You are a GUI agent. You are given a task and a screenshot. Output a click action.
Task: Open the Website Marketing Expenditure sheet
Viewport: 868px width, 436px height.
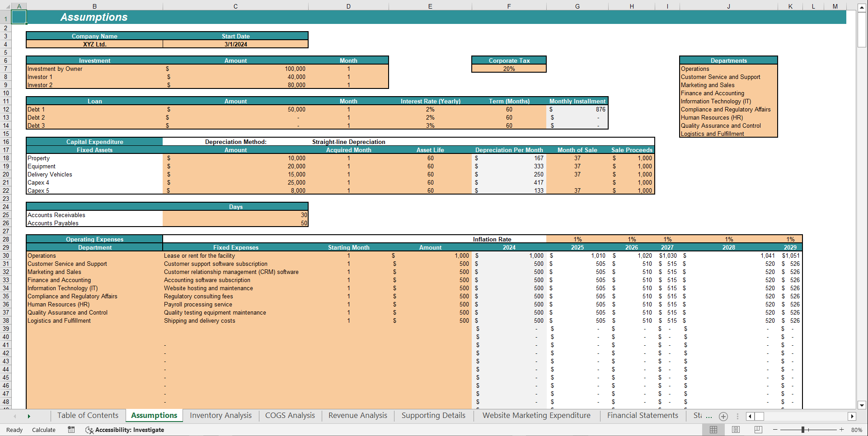tap(536, 415)
